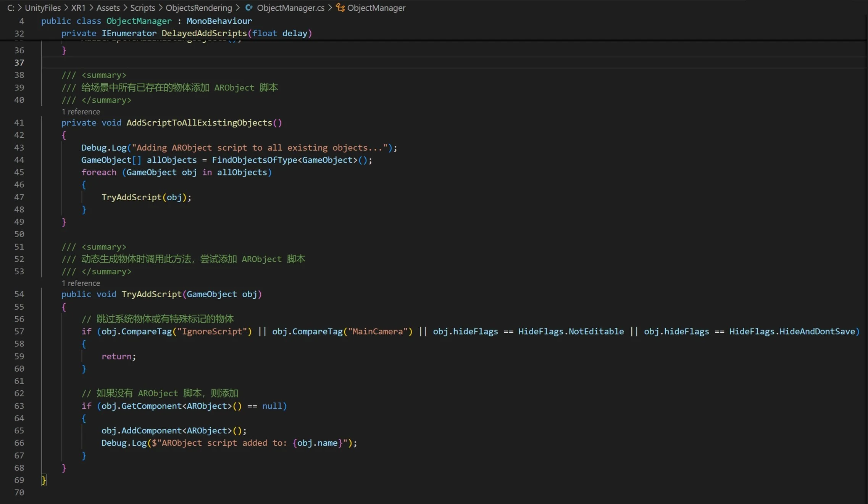The height and width of the screenshot is (504, 868).
Task: Click the FindObjectsOfType call on line 44
Action: coord(254,160)
